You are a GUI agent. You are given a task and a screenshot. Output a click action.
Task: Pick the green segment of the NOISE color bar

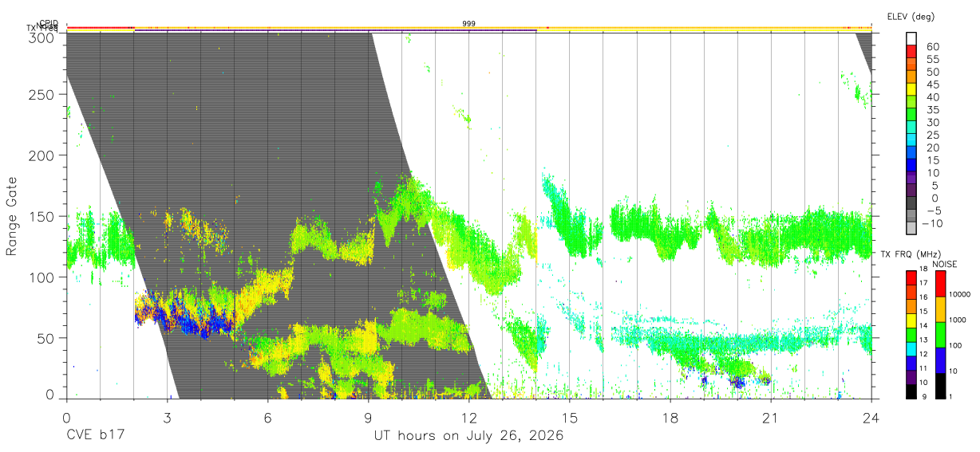[x=941, y=335]
